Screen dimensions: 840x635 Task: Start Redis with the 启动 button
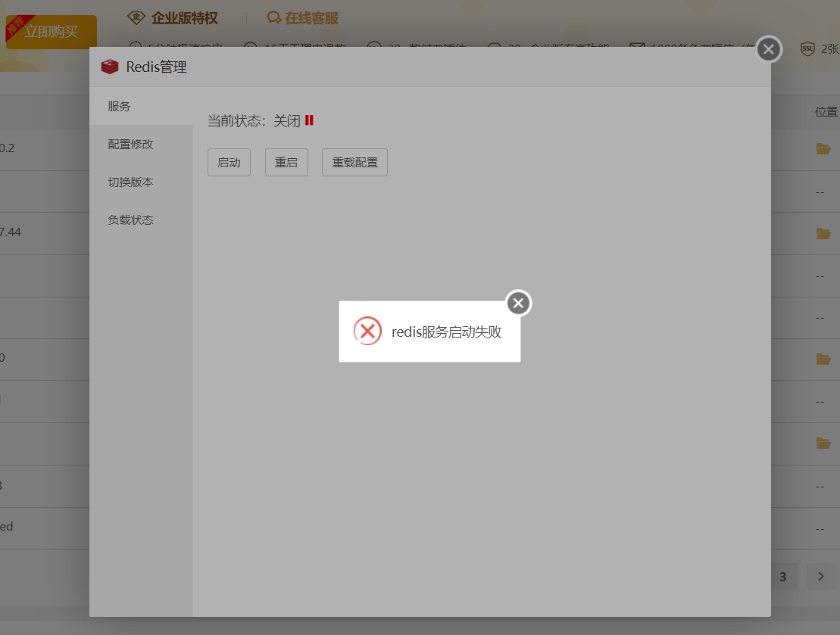pyautogui.click(x=229, y=162)
